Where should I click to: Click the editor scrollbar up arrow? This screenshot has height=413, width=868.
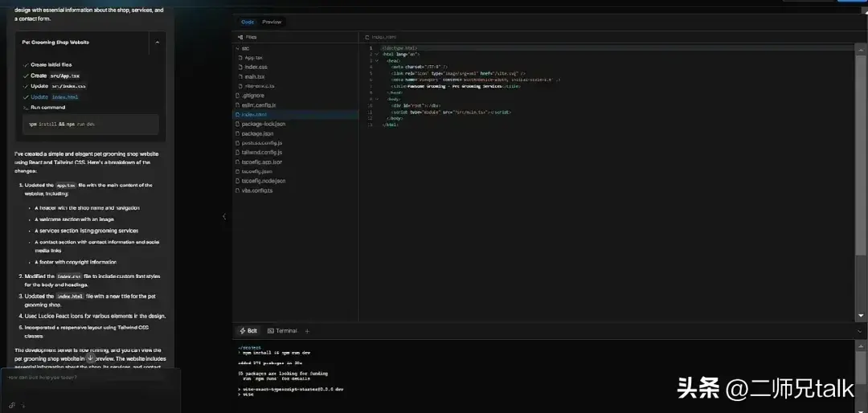860,49
